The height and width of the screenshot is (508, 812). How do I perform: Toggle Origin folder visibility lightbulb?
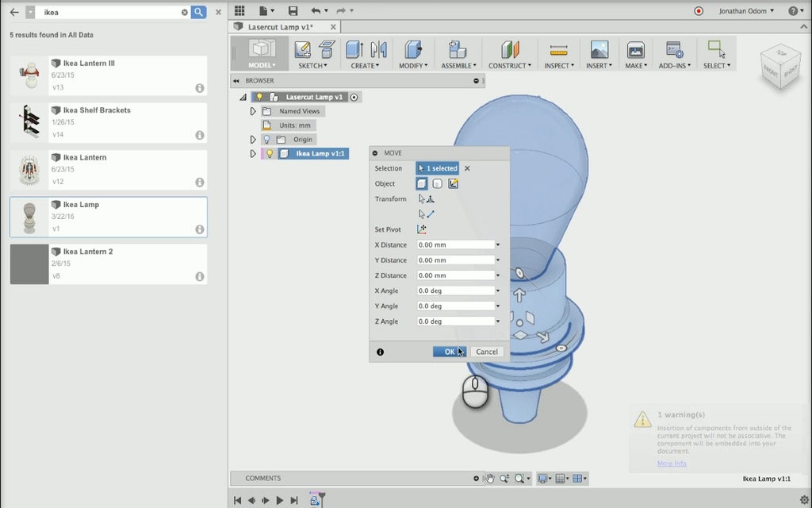click(266, 140)
